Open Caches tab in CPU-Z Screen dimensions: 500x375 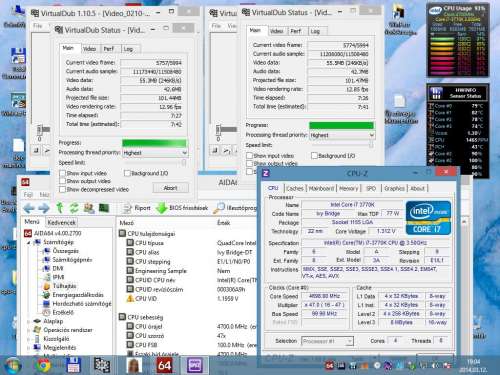(295, 188)
